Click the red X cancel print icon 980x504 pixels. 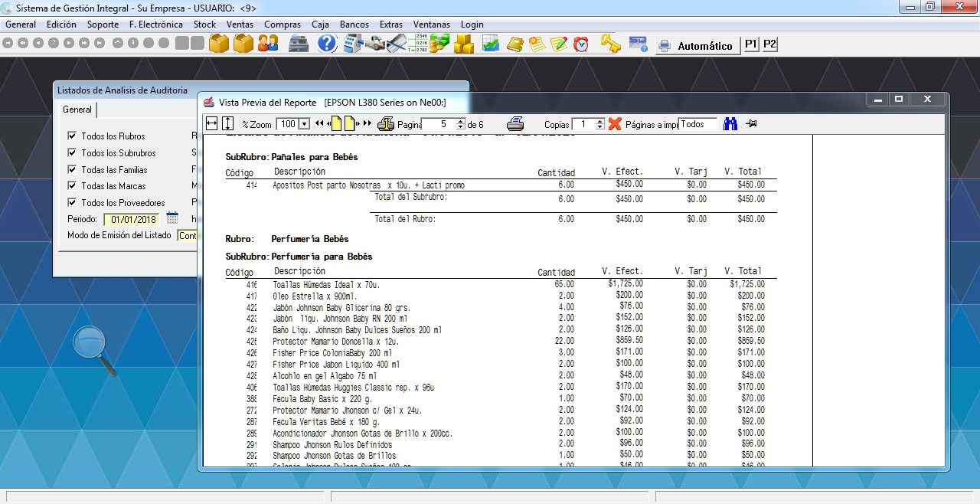615,124
